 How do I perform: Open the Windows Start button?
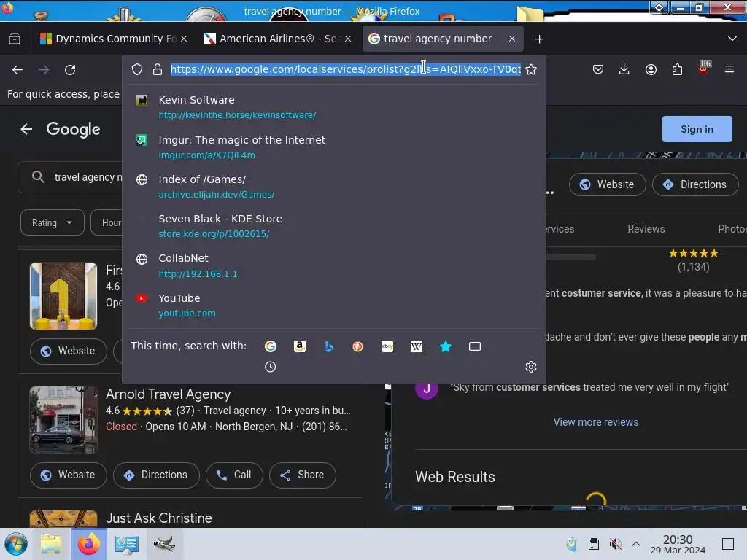click(x=16, y=544)
